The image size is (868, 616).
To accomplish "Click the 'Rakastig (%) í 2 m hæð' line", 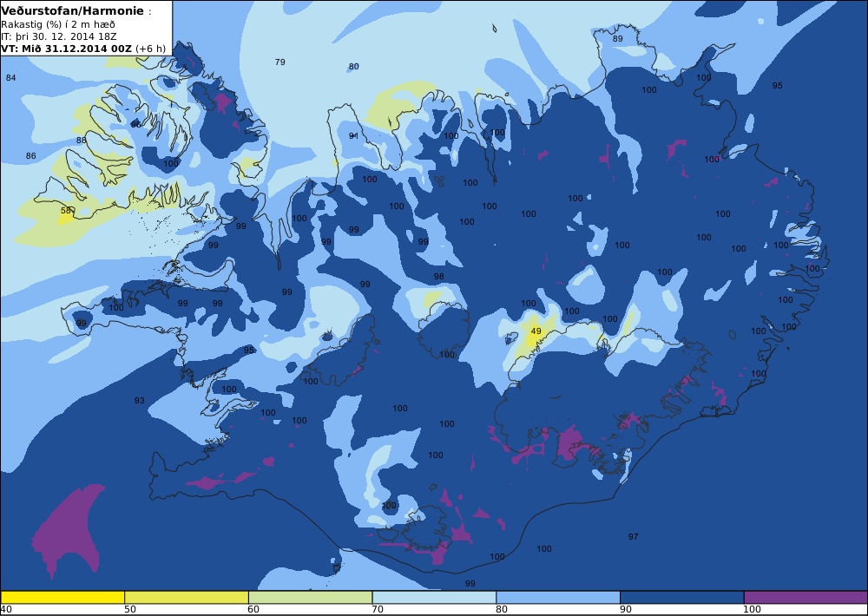I will tap(58, 24).
